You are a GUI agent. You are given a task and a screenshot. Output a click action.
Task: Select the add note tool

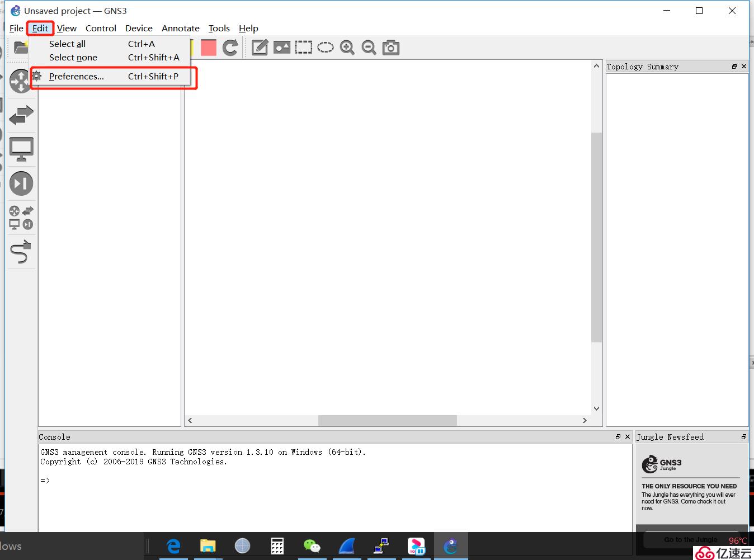point(260,48)
